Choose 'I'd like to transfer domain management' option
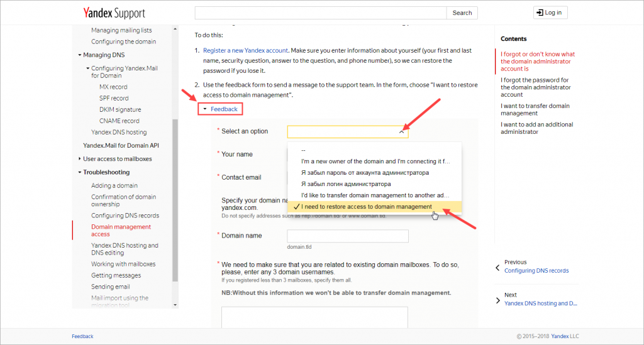 click(x=375, y=195)
